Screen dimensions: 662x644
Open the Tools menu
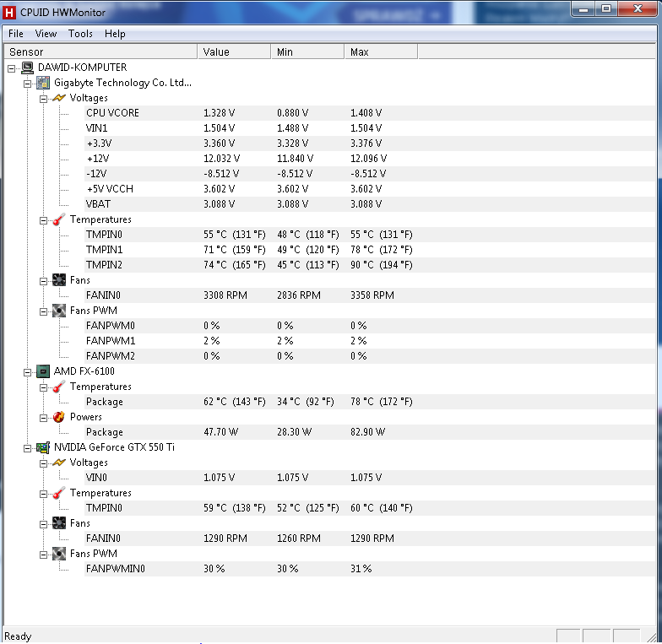point(80,34)
